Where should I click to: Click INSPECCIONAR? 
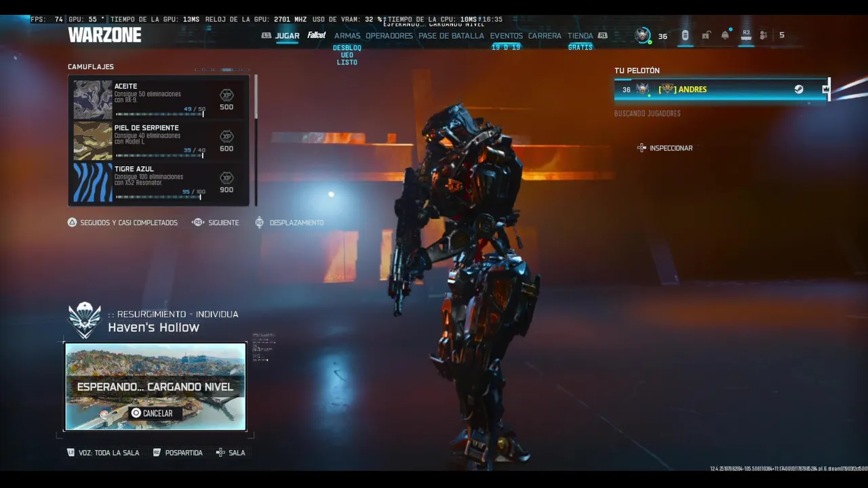pyautogui.click(x=671, y=148)
